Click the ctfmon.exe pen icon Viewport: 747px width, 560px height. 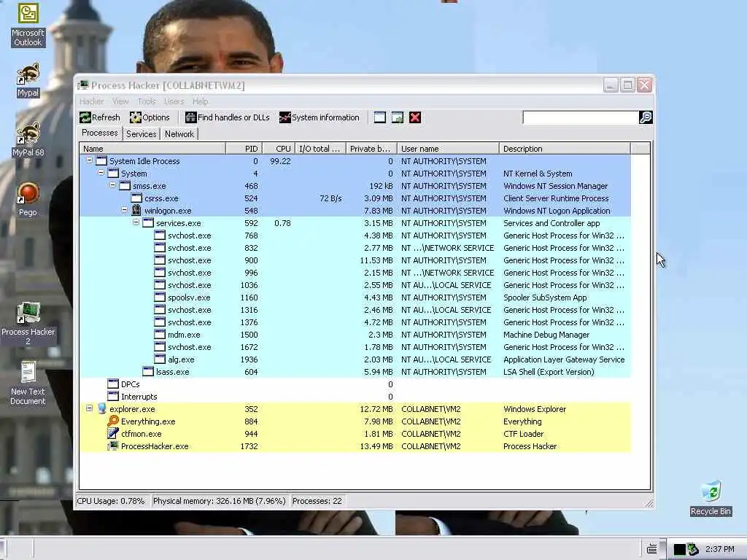coord(113,433)
